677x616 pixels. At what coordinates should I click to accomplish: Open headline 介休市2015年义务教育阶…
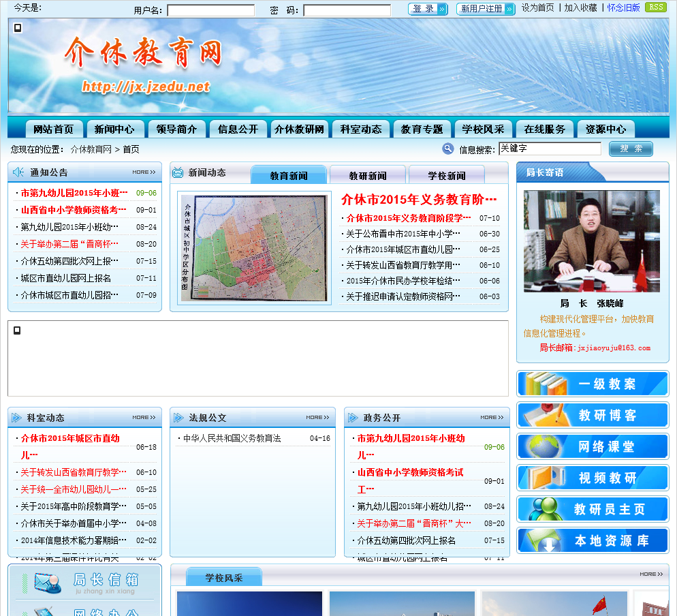click(419, 199)
